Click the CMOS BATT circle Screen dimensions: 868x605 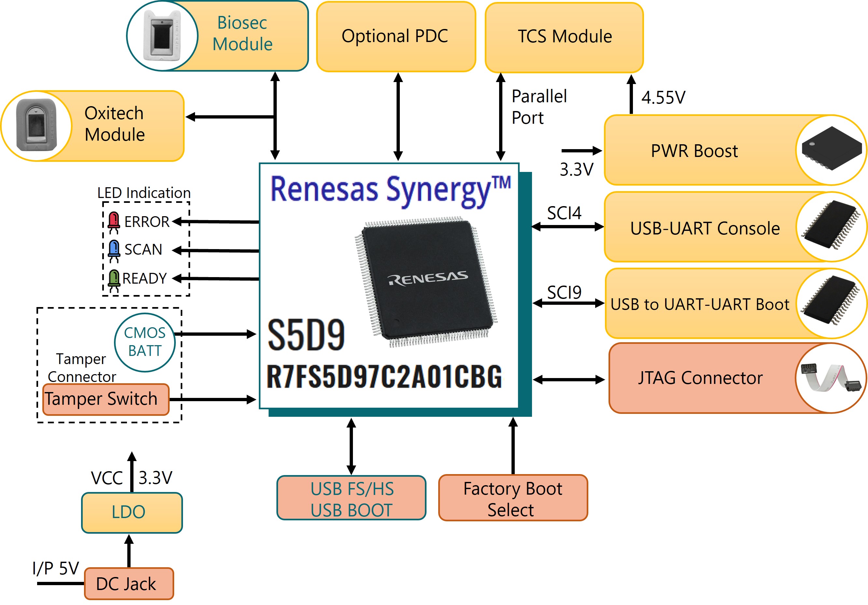(145, 343)
